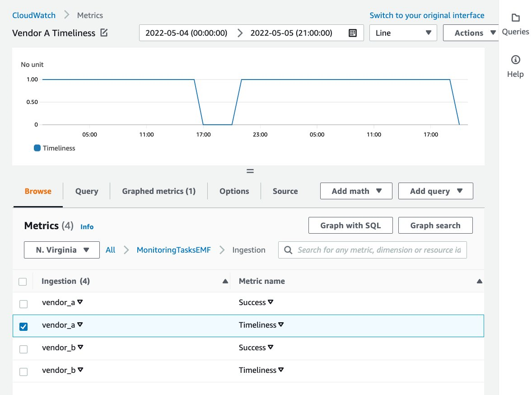This screenshot has height=395, width=532.
Task: Open the Add math dropdown
Action: (x=356, y=191)
